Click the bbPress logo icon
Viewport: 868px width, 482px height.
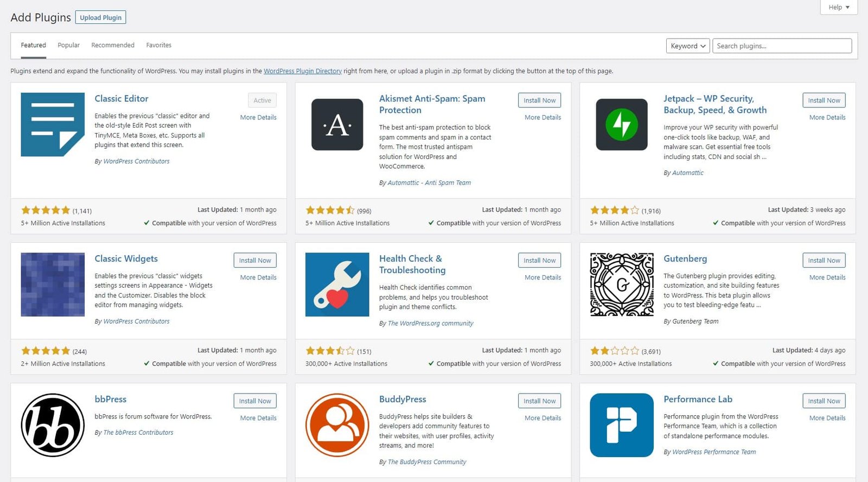pyautogui.click(x=53, y=425)
